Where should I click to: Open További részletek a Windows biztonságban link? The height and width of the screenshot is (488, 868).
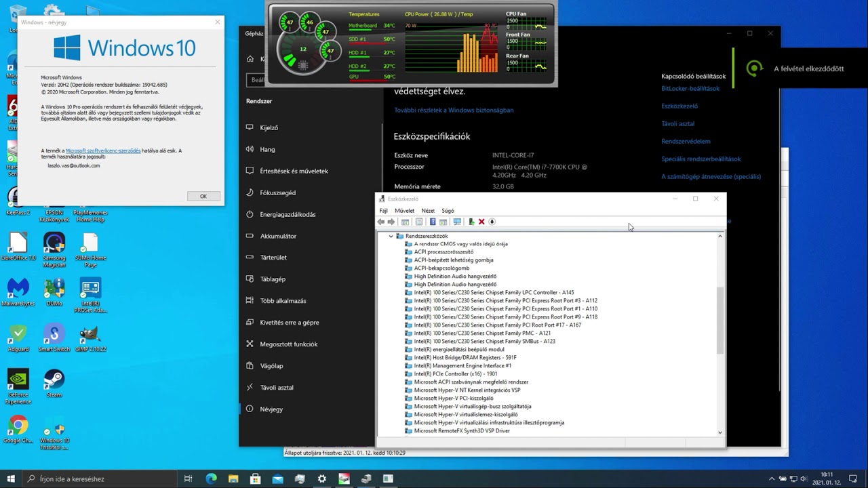454,110
